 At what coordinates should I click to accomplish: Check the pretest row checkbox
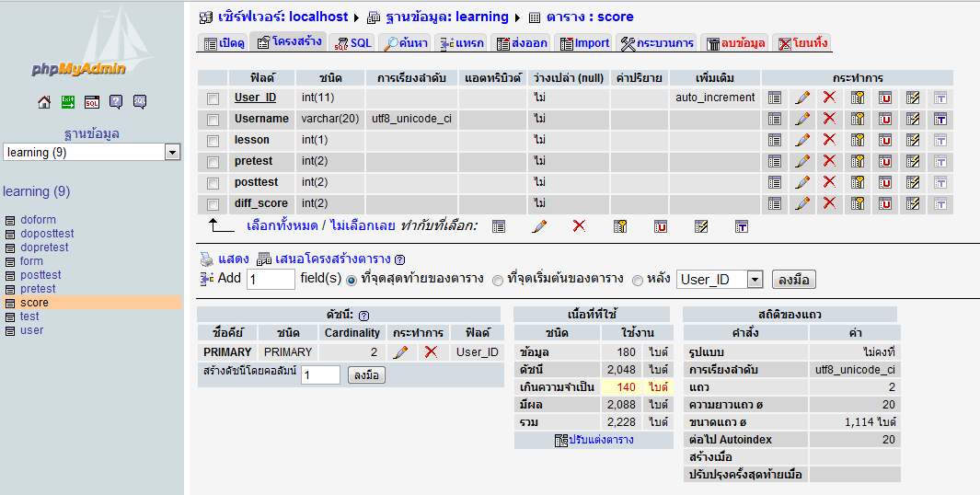click(x=213, y=163)
